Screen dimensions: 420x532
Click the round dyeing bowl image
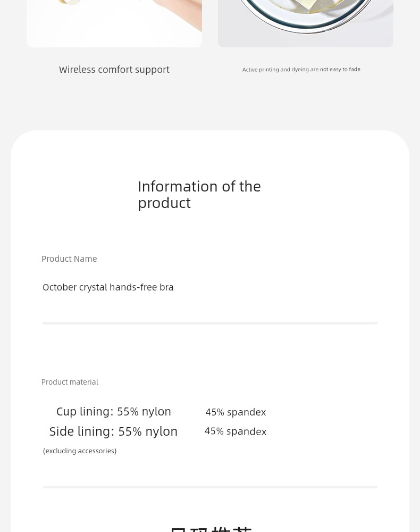(x=305, y=23)
